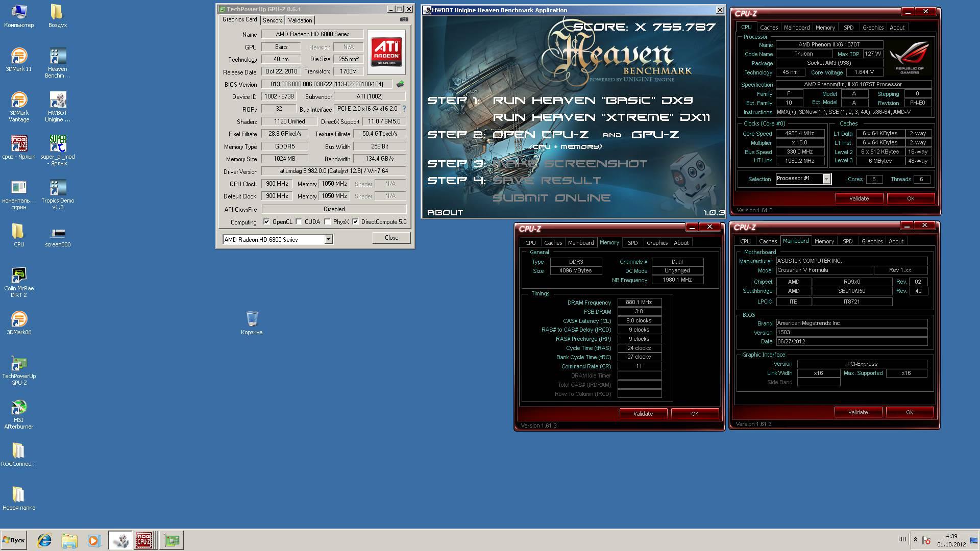Image resolution: width=980 pixels, height=551 pixels.
Task: Open About tab in top CPU-Z window
Action: point(897,28)
